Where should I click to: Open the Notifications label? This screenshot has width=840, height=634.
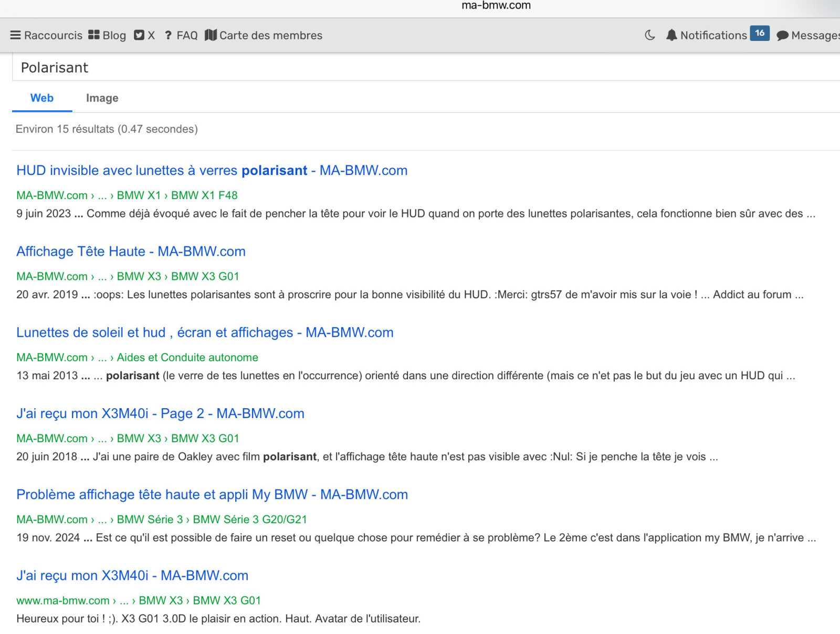click(713, 35)
